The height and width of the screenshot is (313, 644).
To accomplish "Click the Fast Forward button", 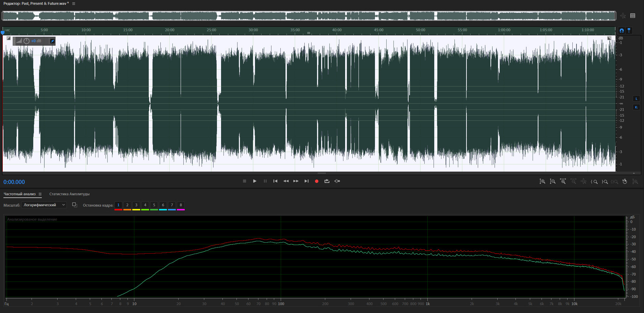I will tap(296, 181).
